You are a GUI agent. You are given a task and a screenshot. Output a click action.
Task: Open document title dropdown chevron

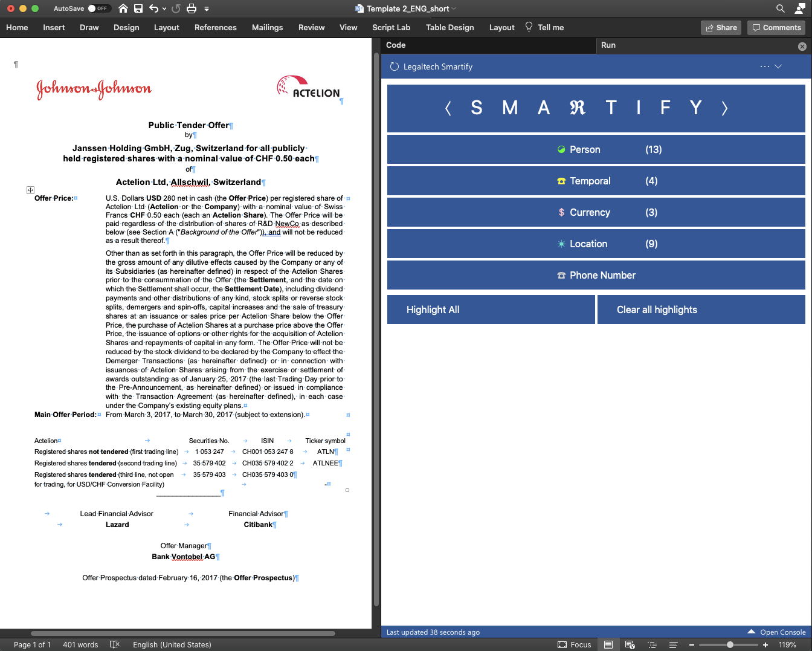tap(454, 8)
